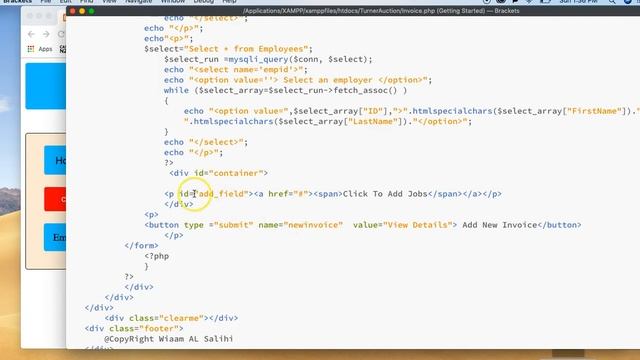Click fetch_assoc() in the while line
Screen dimensions: 640x360
[365, 90]
